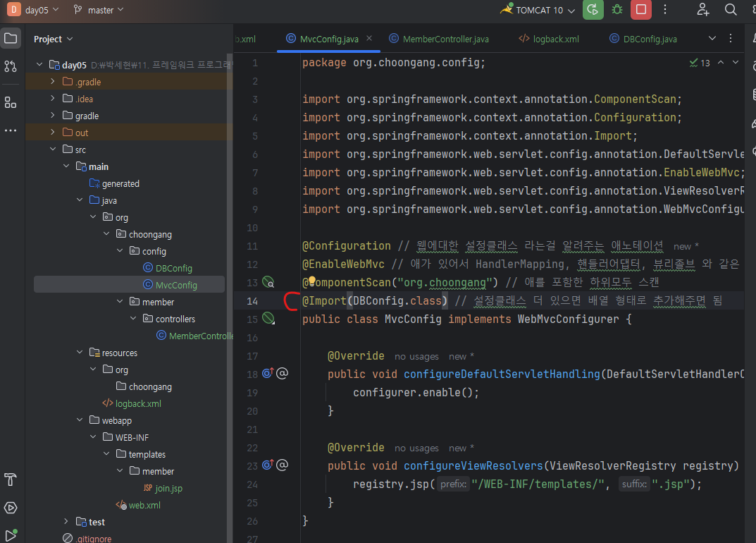Click Search Everywhere magnifier icon

pos(731,10)
